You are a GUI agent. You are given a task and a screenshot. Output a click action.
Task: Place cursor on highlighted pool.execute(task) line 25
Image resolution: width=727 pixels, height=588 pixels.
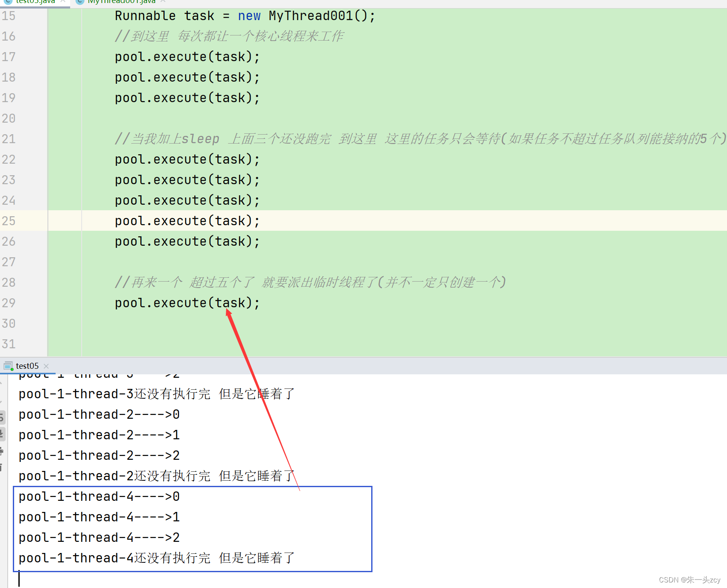(187, 221)
